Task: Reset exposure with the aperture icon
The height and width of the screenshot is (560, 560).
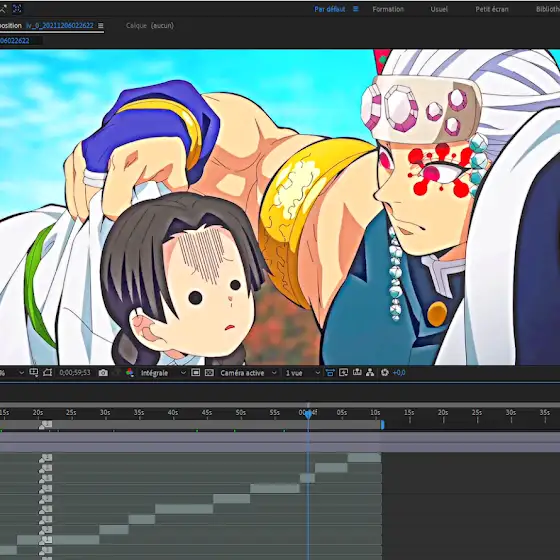Action: click(385, 372)
